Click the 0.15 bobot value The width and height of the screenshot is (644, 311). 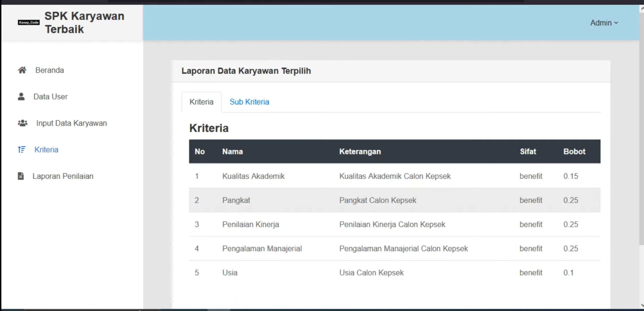571,176
